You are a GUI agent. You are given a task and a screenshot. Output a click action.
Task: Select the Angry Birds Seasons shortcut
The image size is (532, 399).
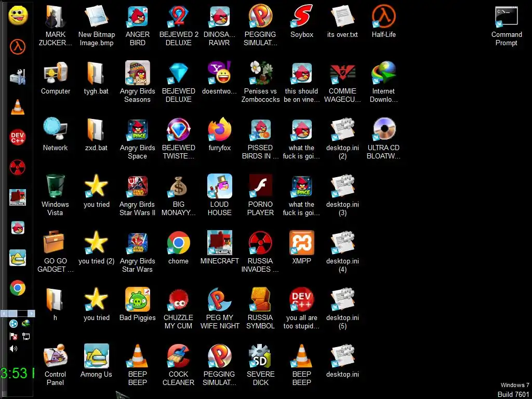[x=137, y=82]
